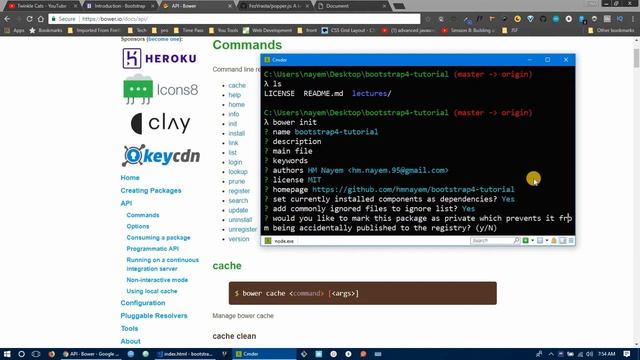Open the About link in sidebar
This screenshot has height=360, width=640.
[x=130, y=341]
